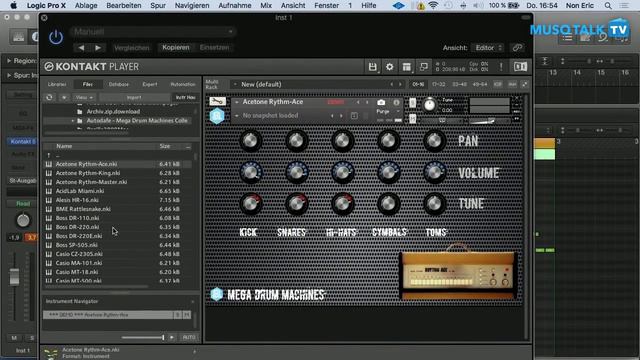Click the instrument volume slider in header
640x360 pixels.
[489, 121]
